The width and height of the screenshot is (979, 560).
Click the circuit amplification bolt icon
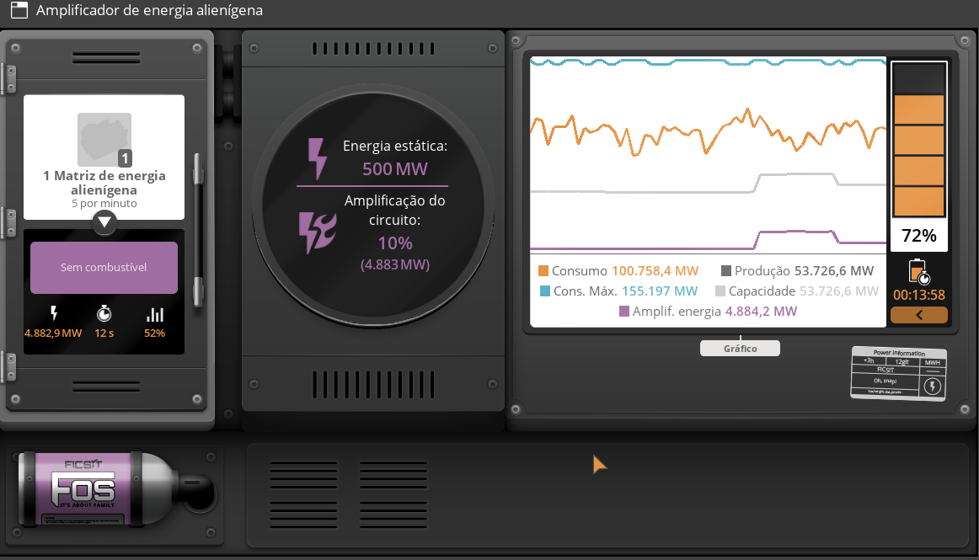(x=317, y=232)
